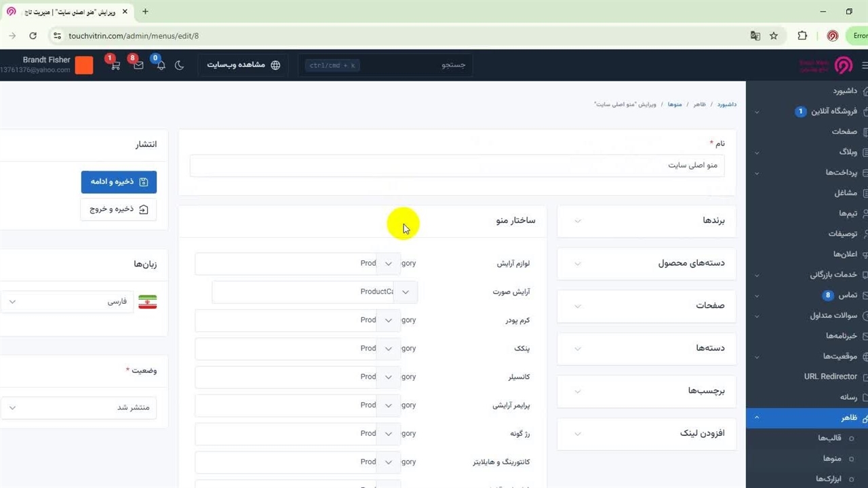Open the فارسی language dropdown
The width and height of the screenshot is (868, 488).
[78, 302]
